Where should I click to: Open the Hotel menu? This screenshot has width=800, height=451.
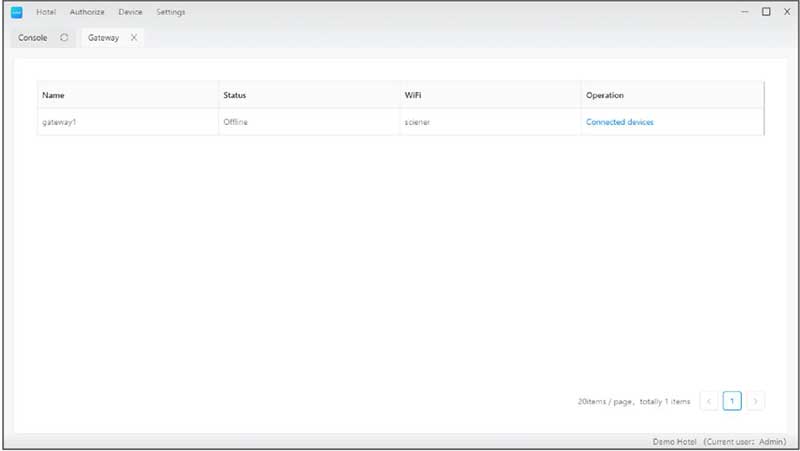pyautogui.click(x=46, y=12)
